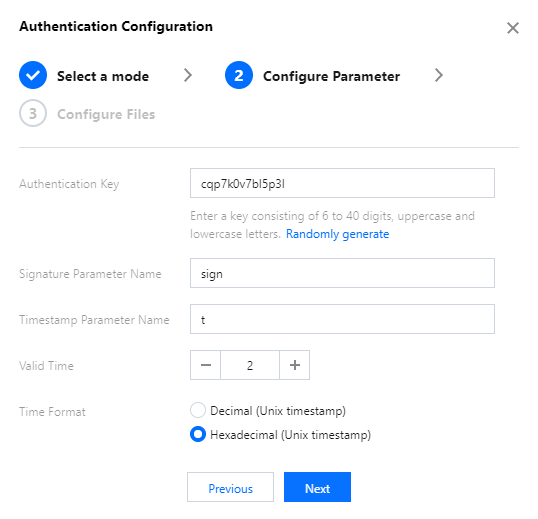Click the blue Next button

click(x=317, y=487)
